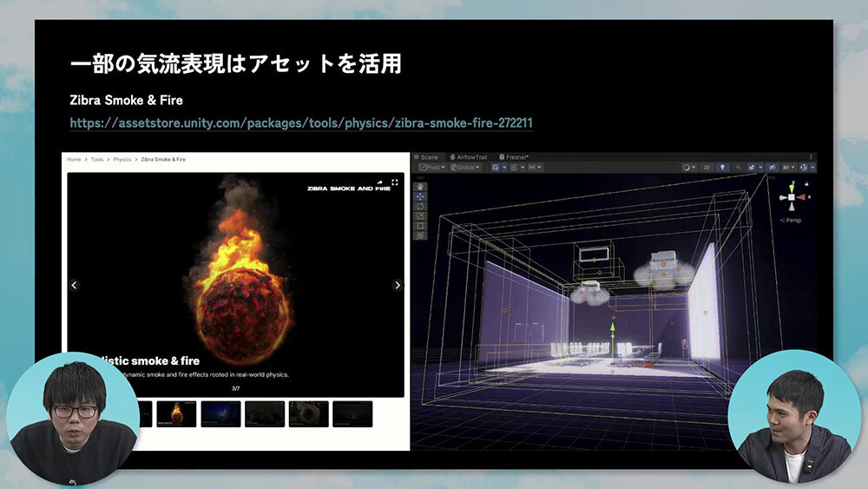The image size is (868, 489).
Task: Switch to the Fresnel tab
Action: click(514, 157)
